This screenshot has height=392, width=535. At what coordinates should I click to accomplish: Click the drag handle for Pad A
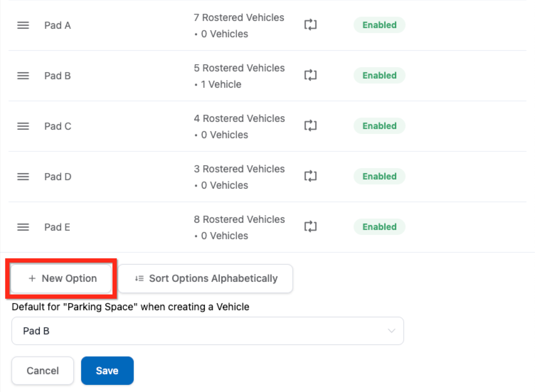tap(23, 25)
